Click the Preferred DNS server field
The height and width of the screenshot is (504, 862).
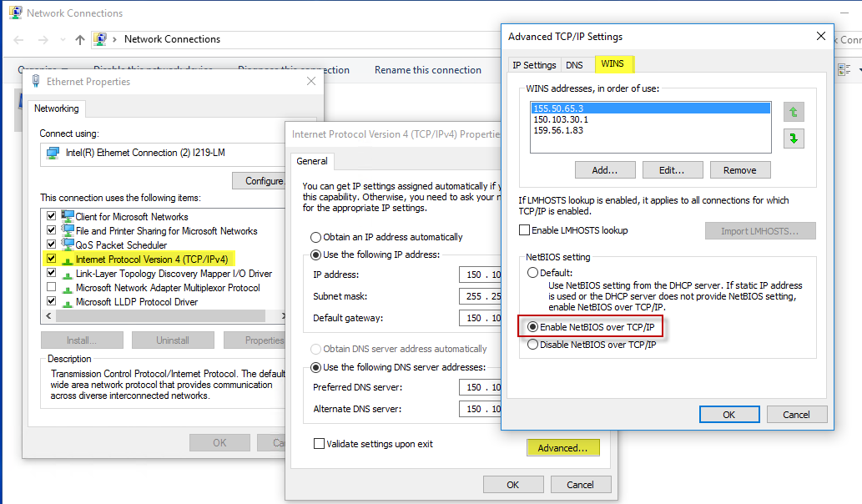click(480, 387)
